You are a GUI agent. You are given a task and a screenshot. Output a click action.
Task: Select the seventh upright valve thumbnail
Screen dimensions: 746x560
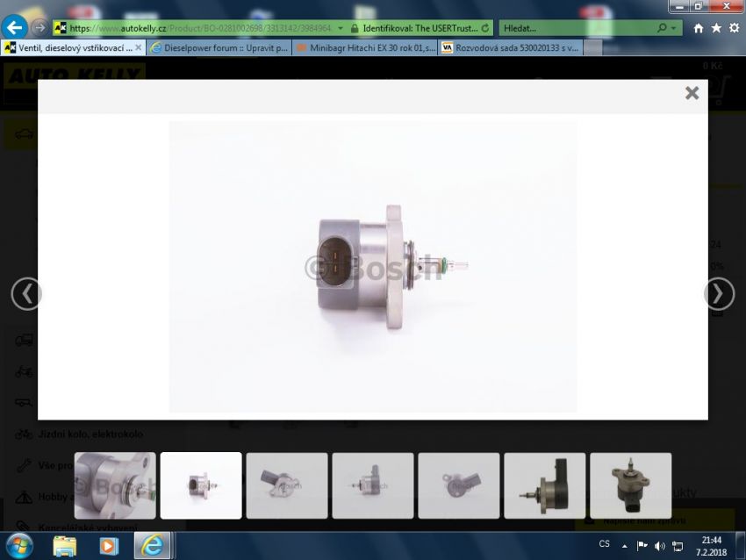(x=631, y=485)
